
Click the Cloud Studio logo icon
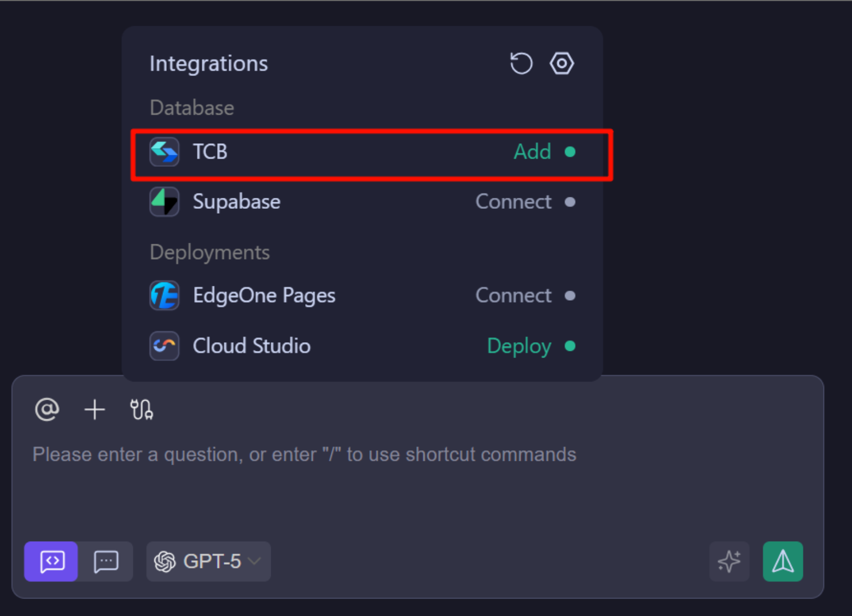pyautogui.click(x=164, y=346)
